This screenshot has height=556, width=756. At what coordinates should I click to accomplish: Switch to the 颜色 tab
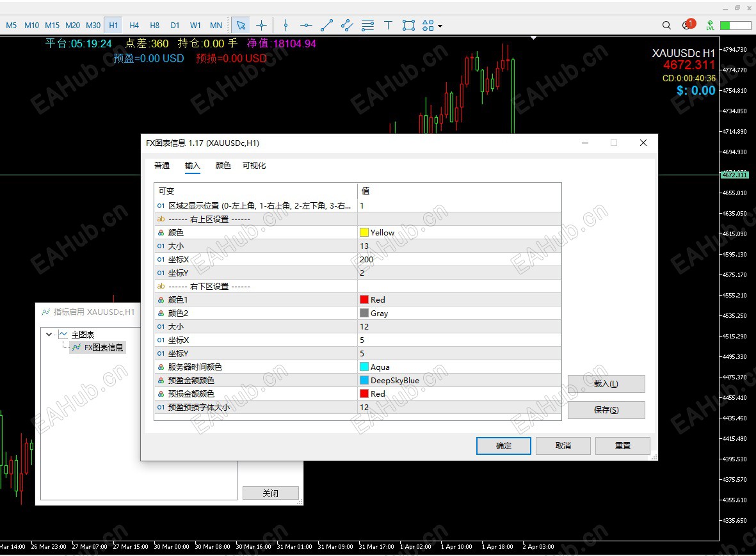tap(223, 165)
